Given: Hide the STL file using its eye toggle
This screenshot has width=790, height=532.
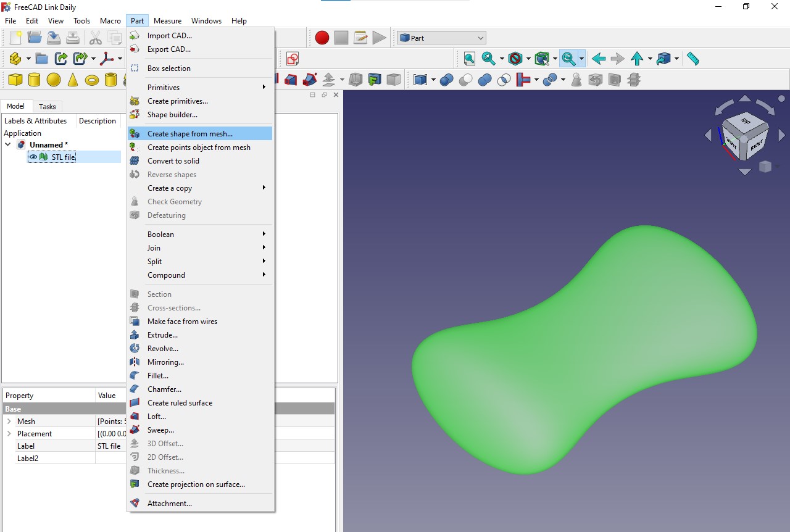Looking at the screenshot, I should (32, 157).
